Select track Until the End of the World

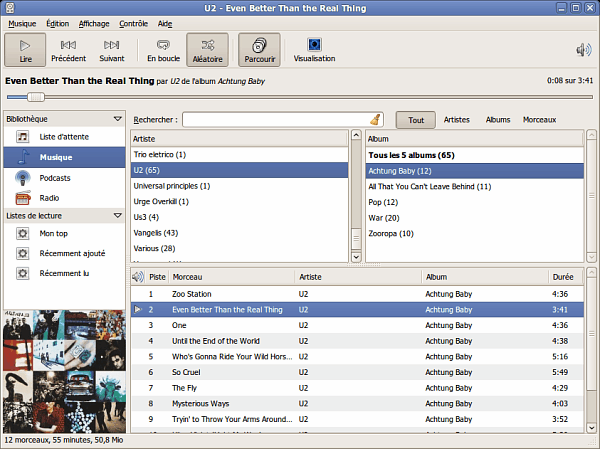[x=357, y=341]
